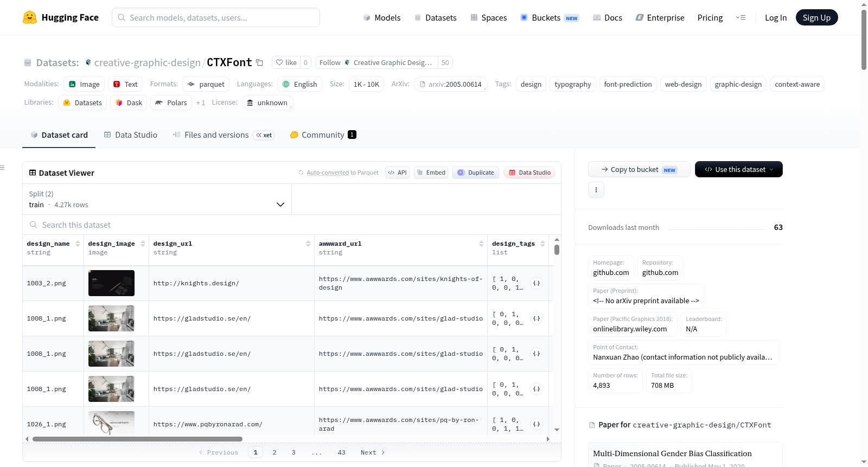868x467 pixels.
Task: Open the three-dot more options button
Action: (596, 190)
